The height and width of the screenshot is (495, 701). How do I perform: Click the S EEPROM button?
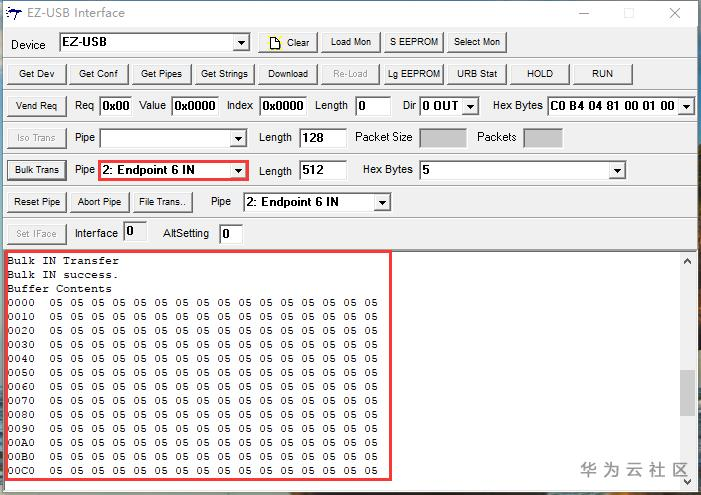(414, 42)
